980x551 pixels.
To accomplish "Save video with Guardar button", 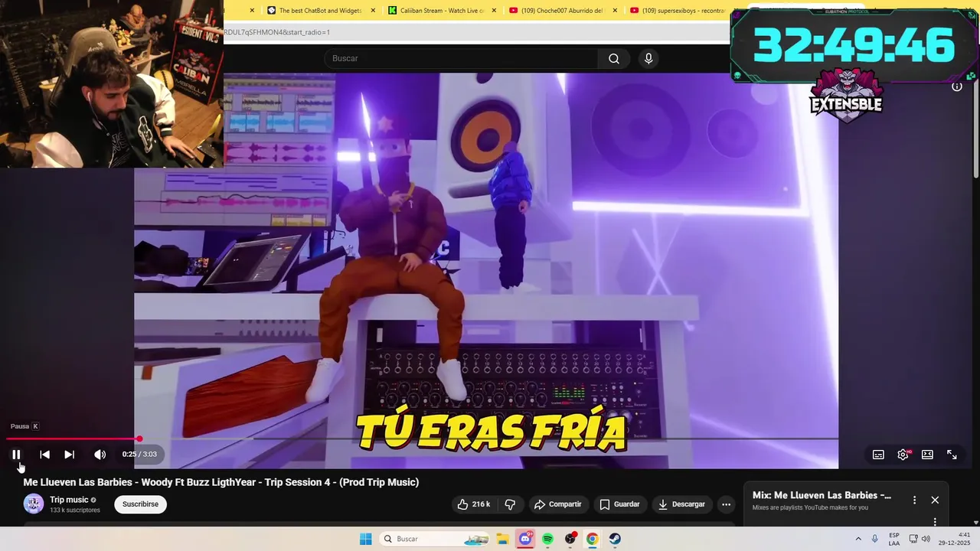I will coord(619,504).
